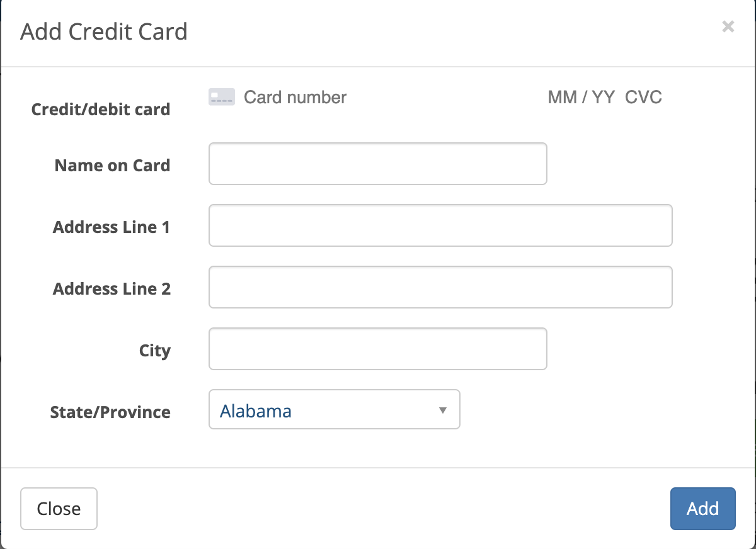756x549 pixels.
Task: Dismiss the dialog with the X icon
Action: coord(728,26)
